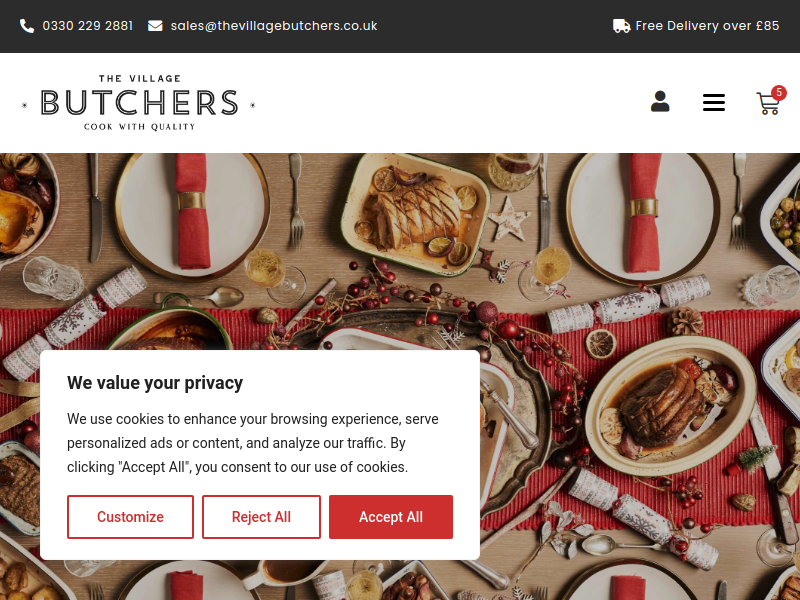Click The Village Butchers logo
800x600 pixels.
[x=139, y=103]
